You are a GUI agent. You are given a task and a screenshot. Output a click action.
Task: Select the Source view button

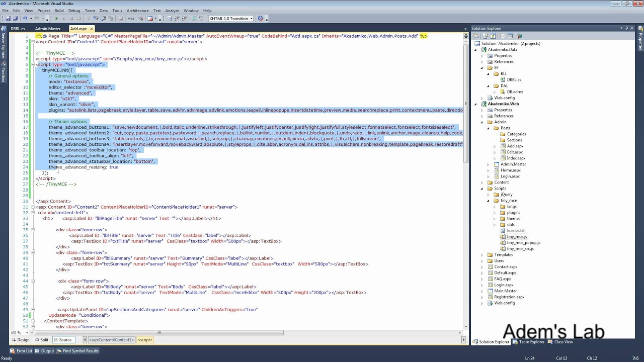pyautogui.click(x=63, y=340)
